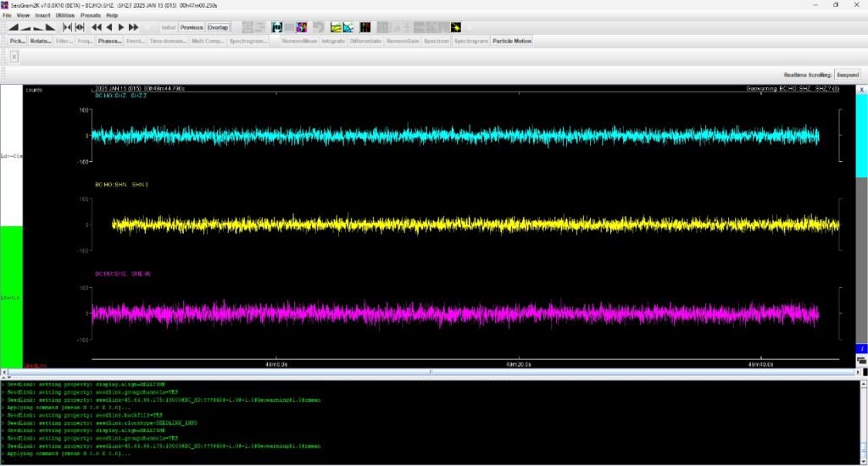Image resolution: width=868 pixels, height=466 pixels.
Task: Open the Phases... options
Action: (x=109, y=41)
